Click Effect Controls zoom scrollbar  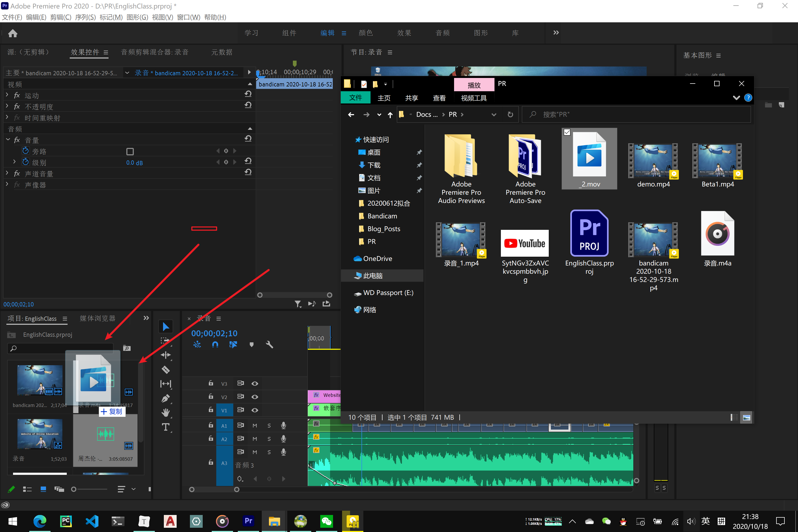point(294,295)
